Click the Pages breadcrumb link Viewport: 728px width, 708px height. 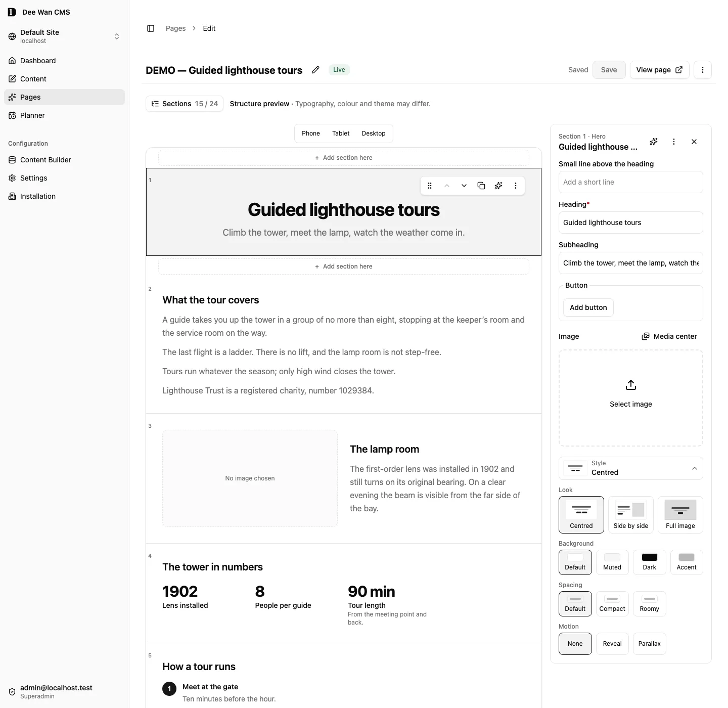(176, 28)
